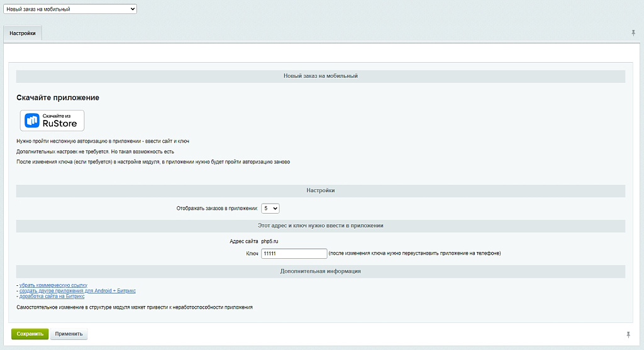
Task: Click the key change note after the Ключ field
Action: pyautogui.click(x=414, y=253)
